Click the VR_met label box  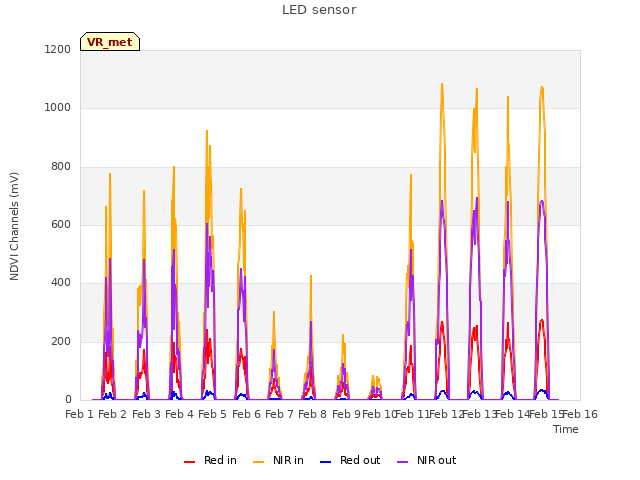click(110, 42)
